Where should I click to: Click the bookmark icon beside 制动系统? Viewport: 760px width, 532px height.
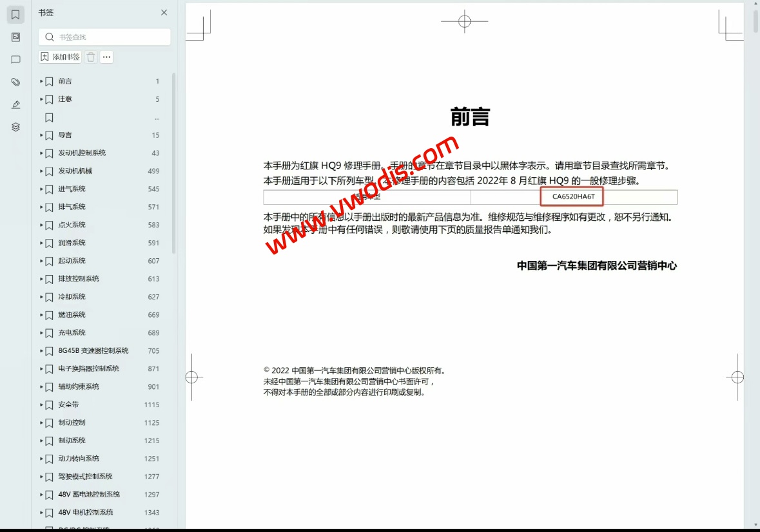click(49, 441)
